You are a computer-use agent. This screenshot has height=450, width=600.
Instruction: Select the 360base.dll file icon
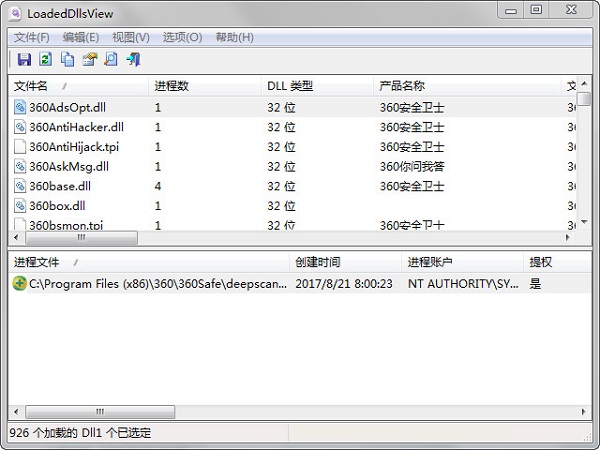20,186
